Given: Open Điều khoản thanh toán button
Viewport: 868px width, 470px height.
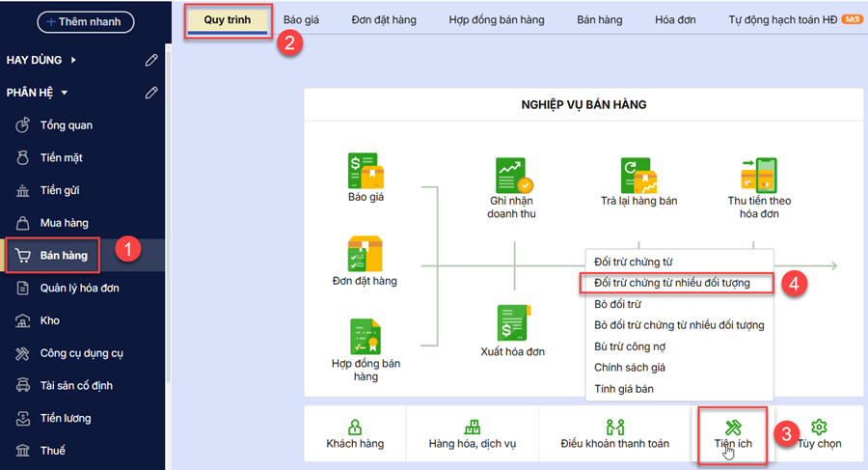Looking at the screenshot, I should pyautogui.click(x=614, y=434).
